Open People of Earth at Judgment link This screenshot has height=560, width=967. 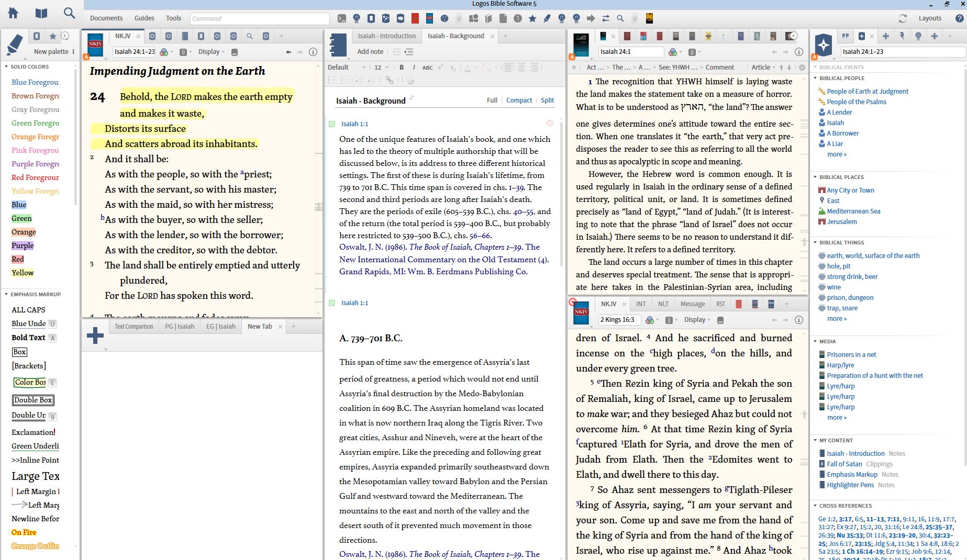[x=868, y=92]
